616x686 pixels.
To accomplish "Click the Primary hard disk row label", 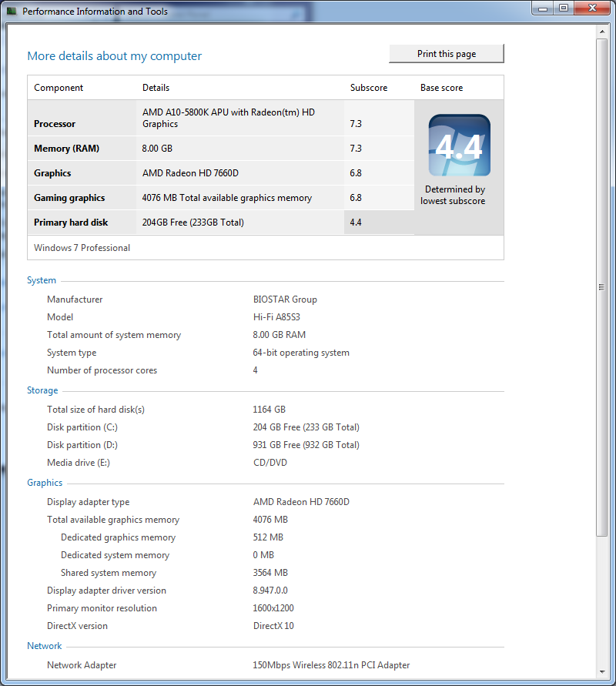I will coord(71,223).
